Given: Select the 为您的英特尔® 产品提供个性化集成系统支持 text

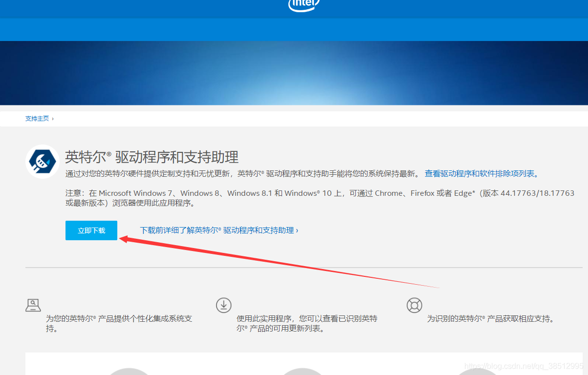Looking at the screenshot, I should [119, 324].
